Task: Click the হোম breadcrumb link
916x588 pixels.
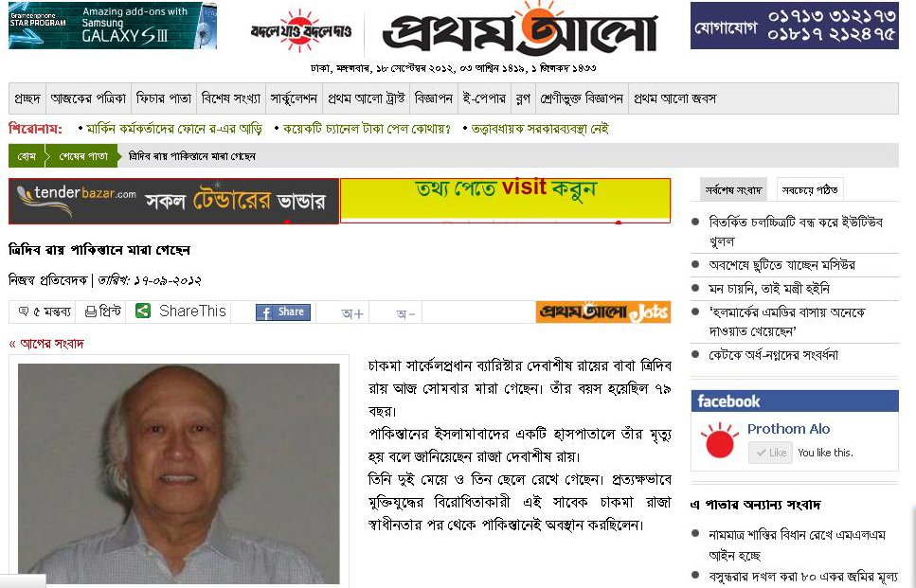Action: coord(27,156)
